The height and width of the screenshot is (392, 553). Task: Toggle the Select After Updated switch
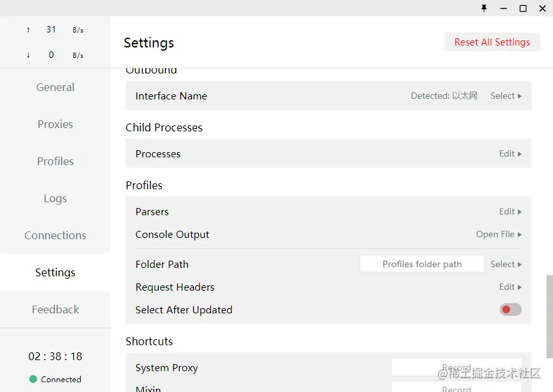point(510,309)
